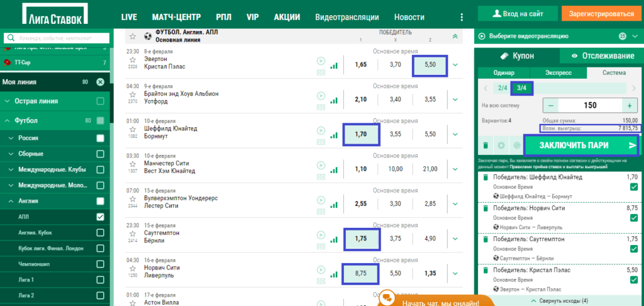The image size is (644, 306).
Task: Remove the Норвич Сити selection via trash icon
Action: click(486, 208)
